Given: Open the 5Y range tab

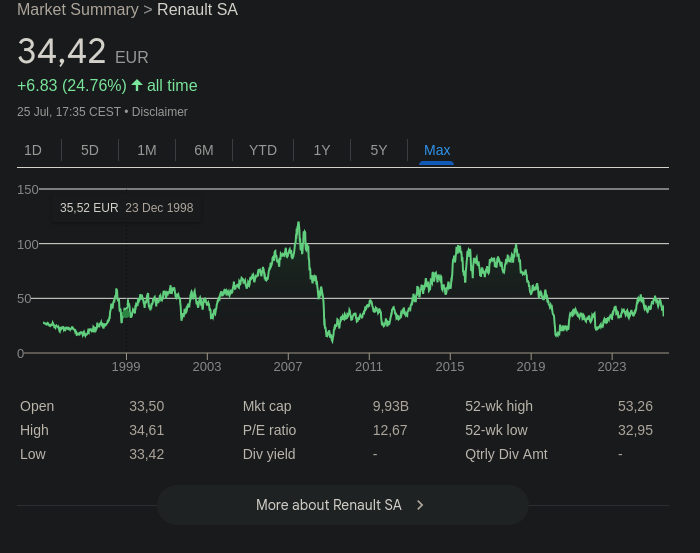Looking at the screenshot, I should (379, 150).
